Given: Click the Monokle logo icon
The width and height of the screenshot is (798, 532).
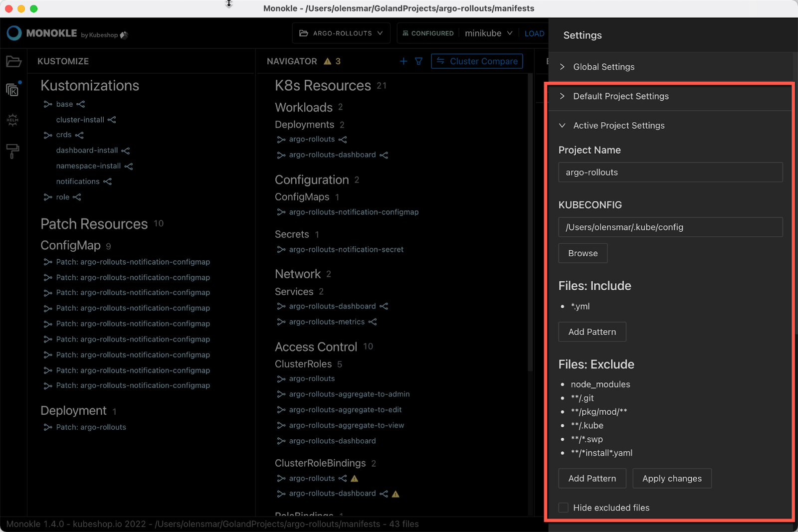Looking at the screenshot, I should (x=14, y=33).
